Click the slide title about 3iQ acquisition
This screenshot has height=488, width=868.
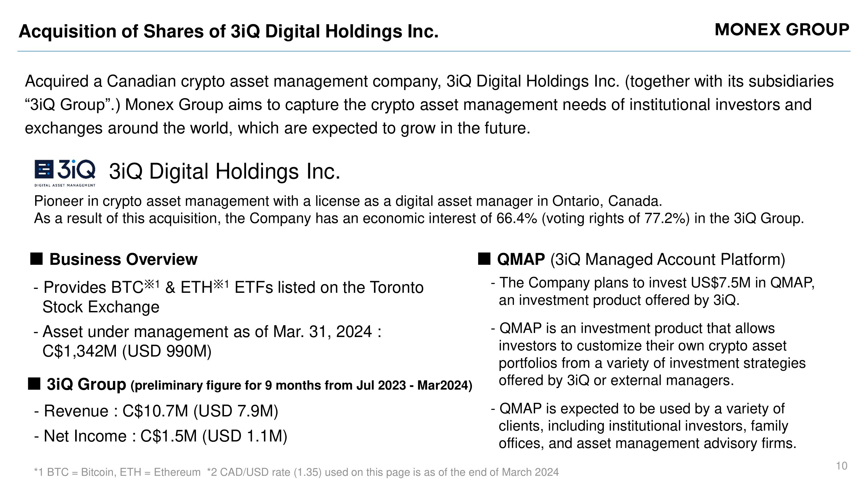click(228, 31)
